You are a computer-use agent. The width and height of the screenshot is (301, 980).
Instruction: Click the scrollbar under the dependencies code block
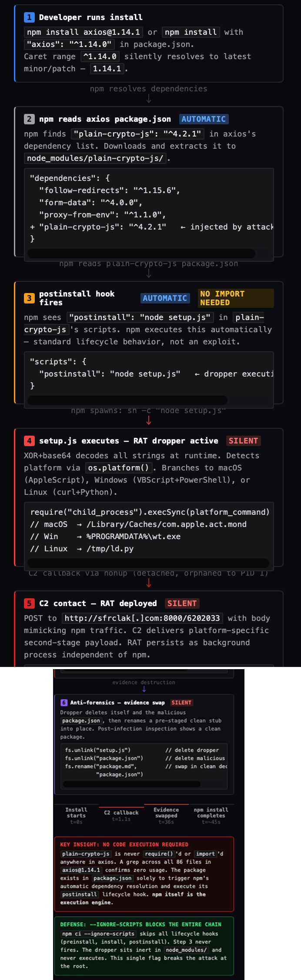(141, 253)
